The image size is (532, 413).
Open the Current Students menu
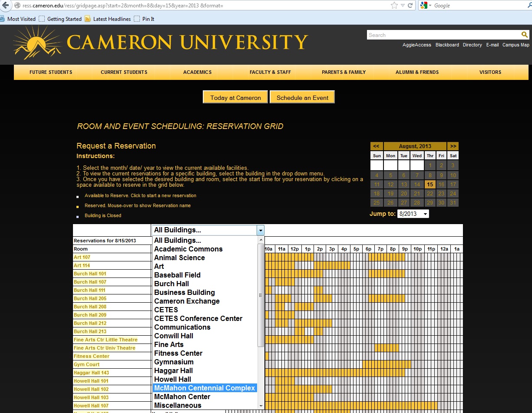pos(124,72)
